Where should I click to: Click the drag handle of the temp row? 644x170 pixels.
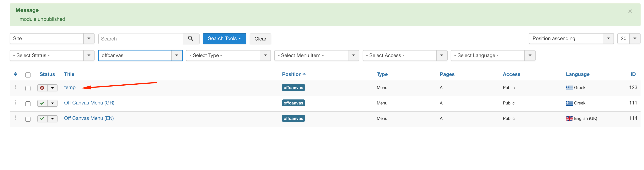[x=15, y=87]
